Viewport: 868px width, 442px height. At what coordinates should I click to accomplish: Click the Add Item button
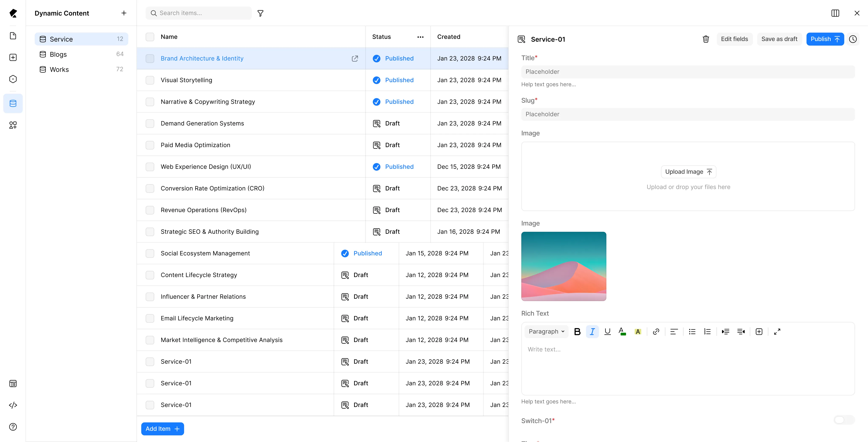[162, 429]
